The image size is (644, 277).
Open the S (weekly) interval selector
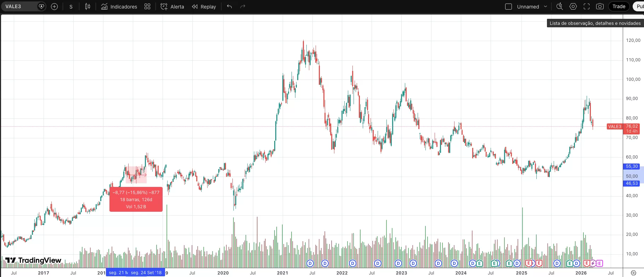pyautogui.click(x=71, y=6)
